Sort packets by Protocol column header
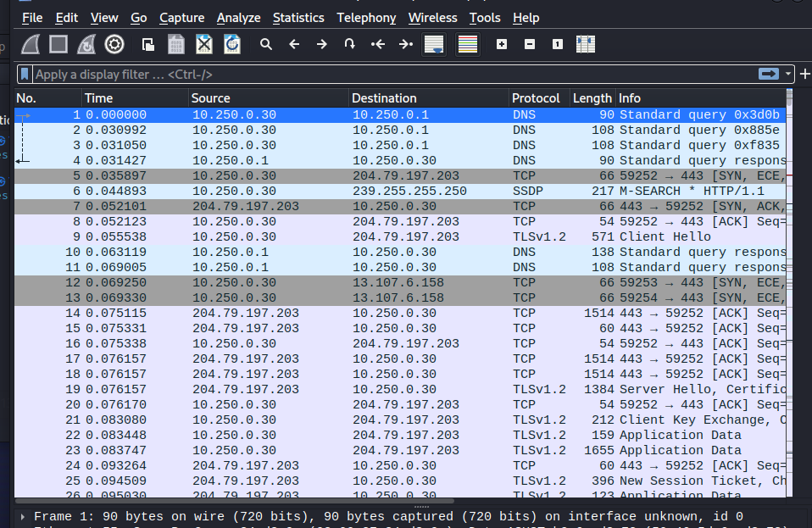 pos(536,98)
